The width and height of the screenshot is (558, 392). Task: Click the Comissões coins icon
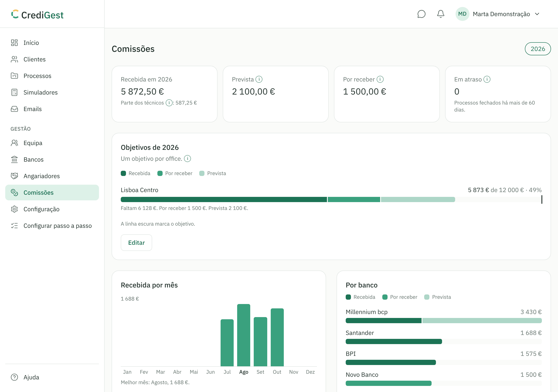[14, 192]
